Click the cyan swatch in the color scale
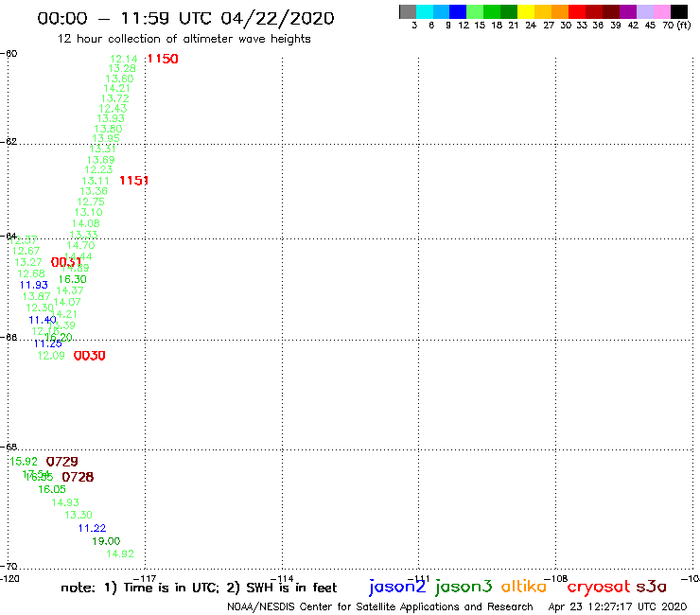The image size is (700, 615). tap(425, 11)
